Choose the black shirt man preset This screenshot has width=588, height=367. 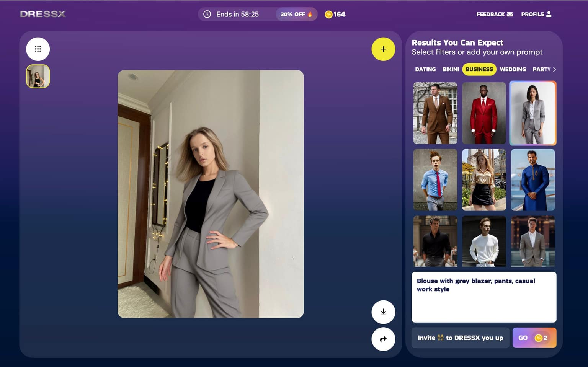coord(435,241)
